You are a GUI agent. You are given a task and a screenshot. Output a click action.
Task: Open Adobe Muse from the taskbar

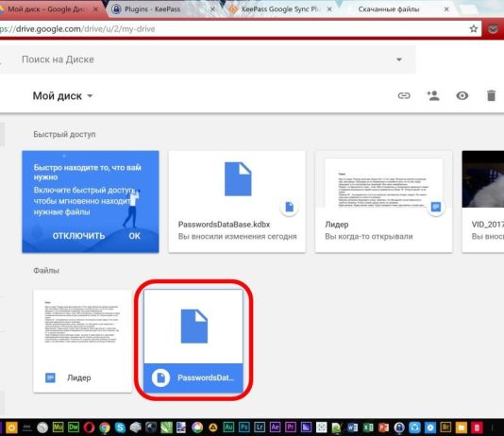(x=59, y=428)
